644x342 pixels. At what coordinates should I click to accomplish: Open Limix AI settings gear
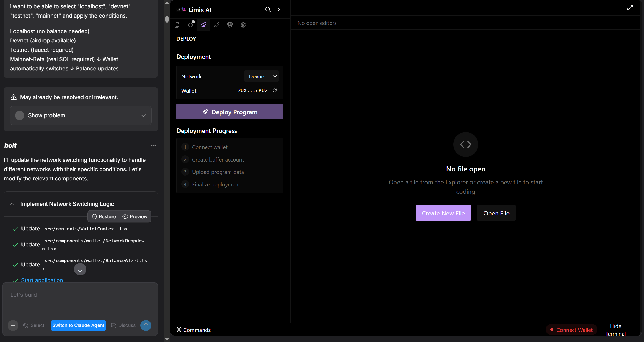coord(243,25)
